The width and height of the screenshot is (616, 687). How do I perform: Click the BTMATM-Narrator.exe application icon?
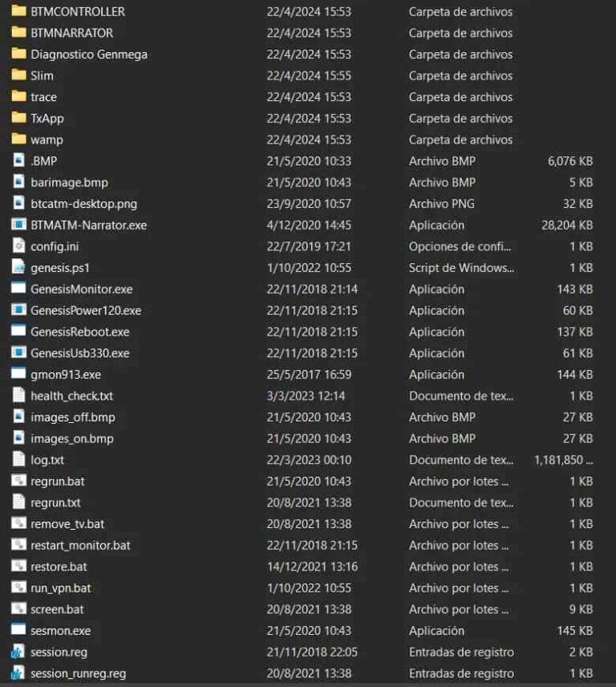click(x=18, y=225)
